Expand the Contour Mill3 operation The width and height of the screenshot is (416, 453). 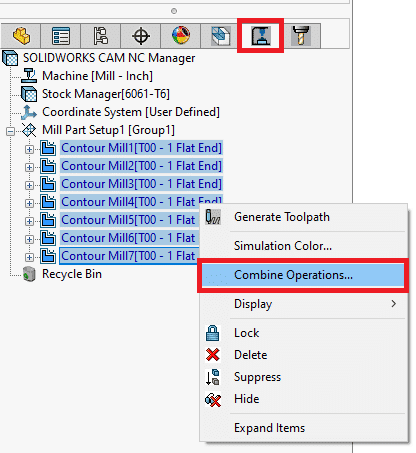[29, 185]
